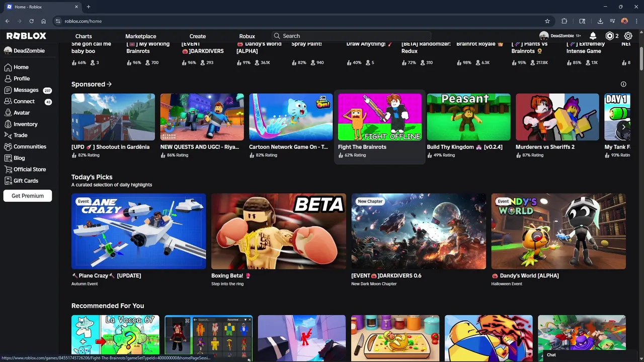Click the browser reload button
Image resolution: width=644 pixels, height=362 pixels.
coord(31,21)
